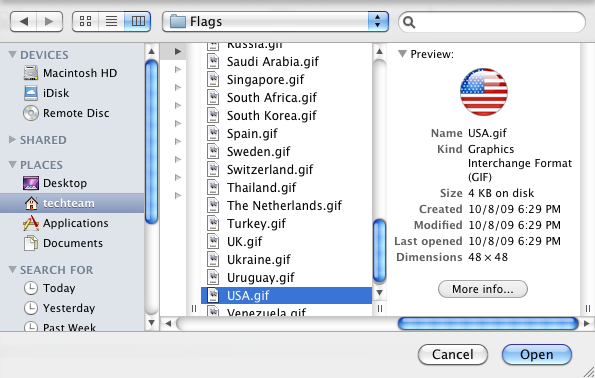Go back with the left arrow button
Image resolution: width=595 pixels, height=378 pixels.
(x=24, y=21)
